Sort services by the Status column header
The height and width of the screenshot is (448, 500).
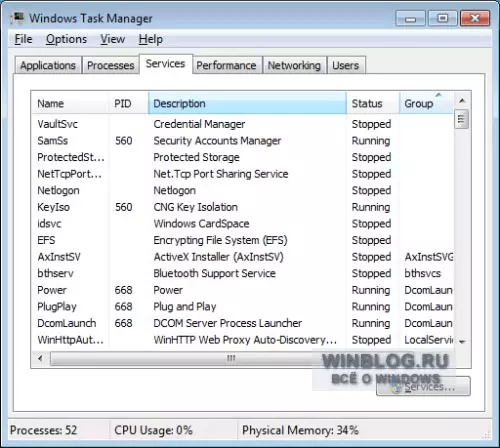click(x=373, y=103)
